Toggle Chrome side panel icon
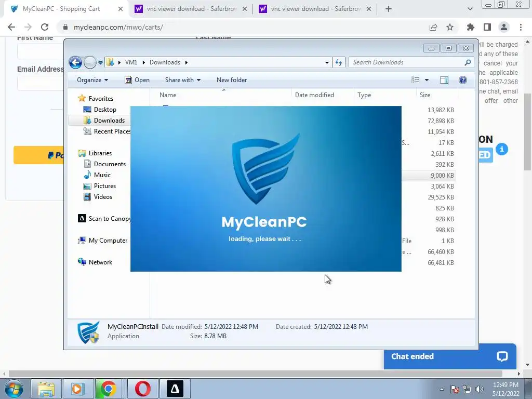532x399 pixels. click(x=487, y=27)
